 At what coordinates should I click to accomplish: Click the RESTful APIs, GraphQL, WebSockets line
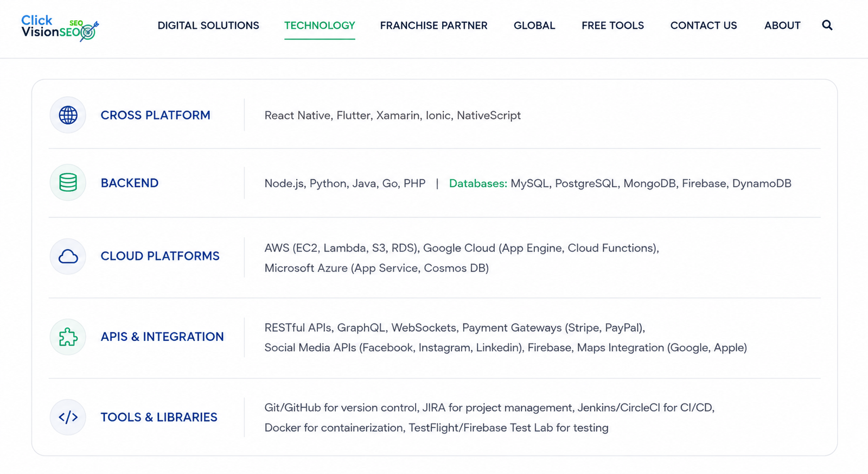coord(455,328)
